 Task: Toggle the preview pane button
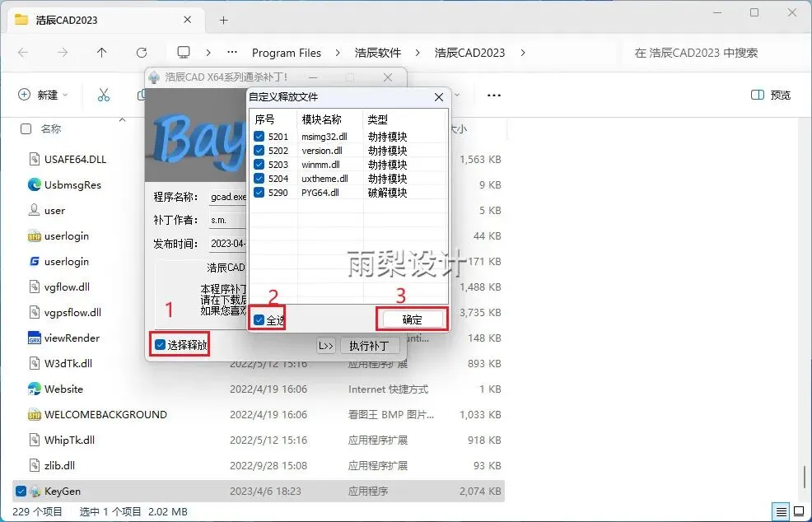pos(771,95)
